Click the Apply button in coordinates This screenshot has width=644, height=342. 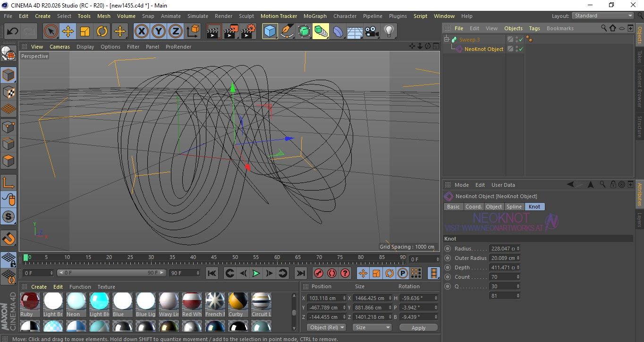[418, 327]
